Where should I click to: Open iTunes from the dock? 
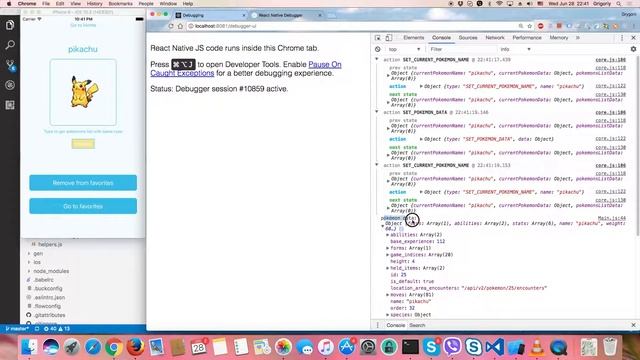325,347
